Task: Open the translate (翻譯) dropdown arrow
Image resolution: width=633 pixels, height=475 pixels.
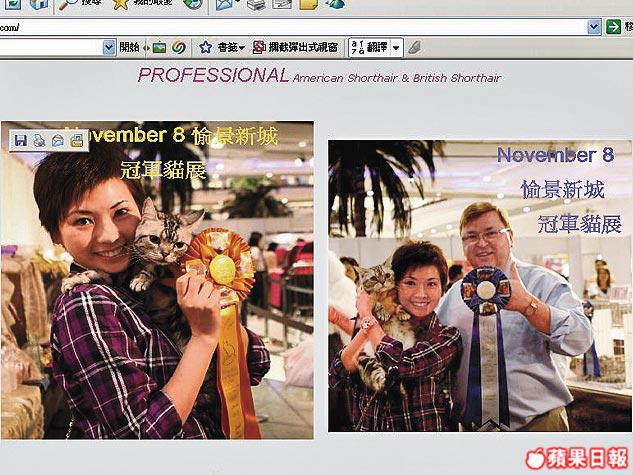Action: (396, 47)
